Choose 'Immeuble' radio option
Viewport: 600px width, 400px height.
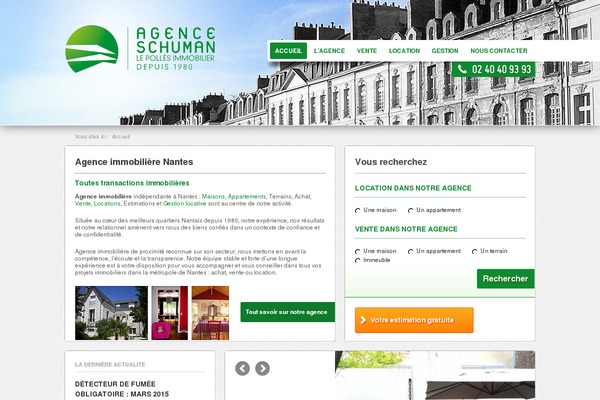(358, 260)
